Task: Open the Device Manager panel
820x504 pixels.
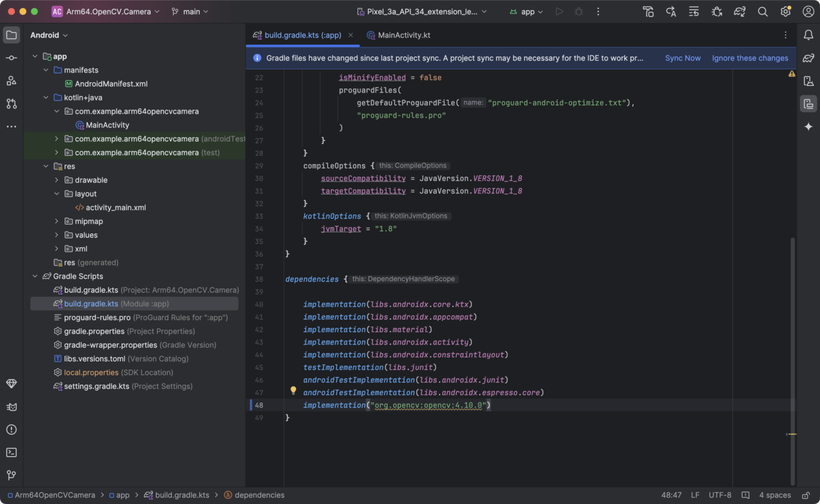Action: coord(808,81)
